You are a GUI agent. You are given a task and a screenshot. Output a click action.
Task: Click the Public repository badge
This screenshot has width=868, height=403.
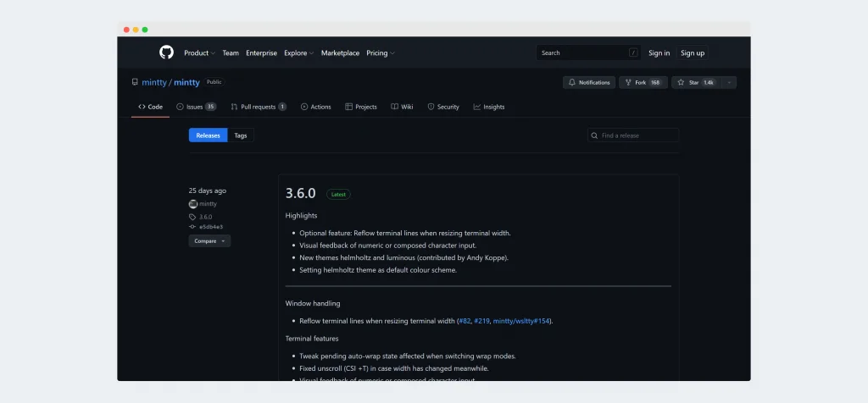(214, 82)
